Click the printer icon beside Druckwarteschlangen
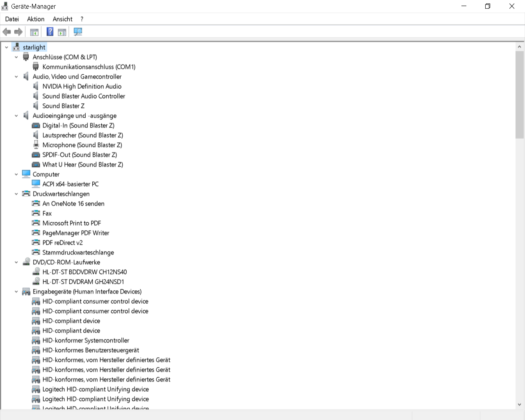525x420 pixels. pos(26,194)
